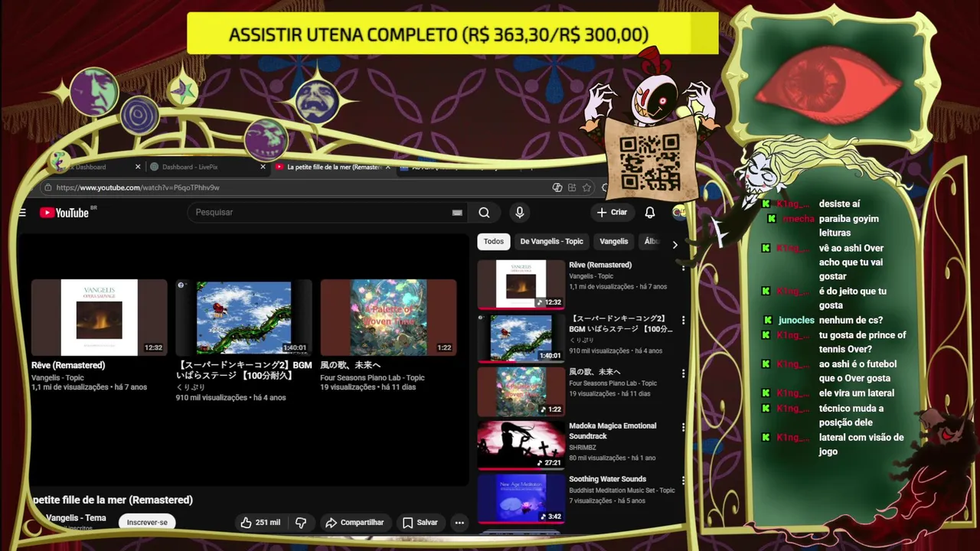Open sidebar Donkey Kong thumbnail 1:40:01
The width and height of the screenshot is (980, 551).
click(521, 338)
